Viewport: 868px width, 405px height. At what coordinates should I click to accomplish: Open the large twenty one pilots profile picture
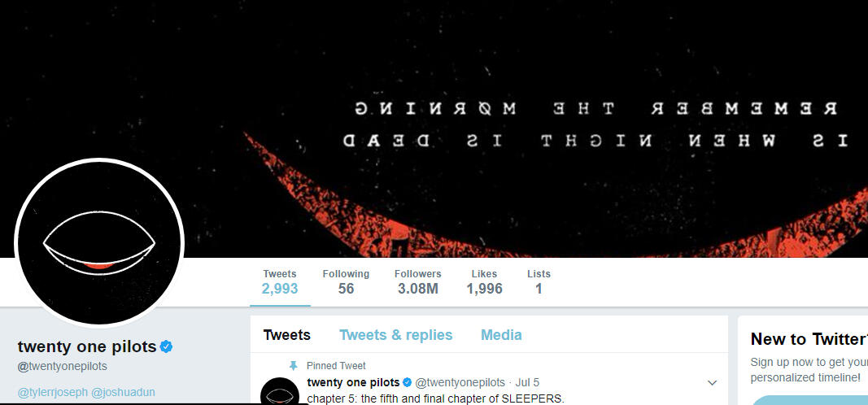(99, 243)
